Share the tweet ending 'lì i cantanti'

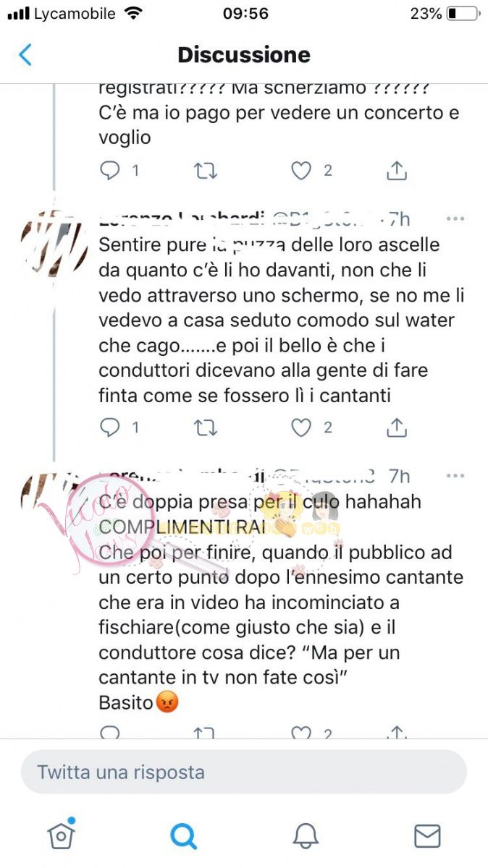pos(397,427)
